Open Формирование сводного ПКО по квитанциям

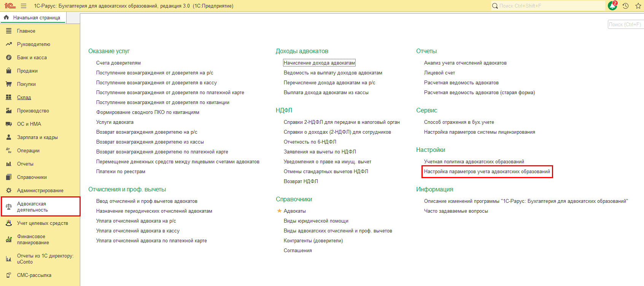(x=148, y=112)
